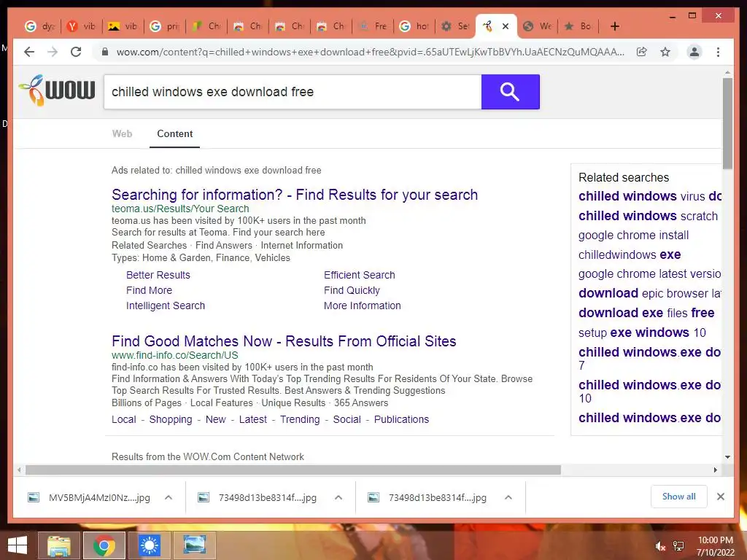This screenshot has height=560, width=747.
Task: Expand options for MV5BMjA4MzI0Nz jpg download
Action: coord(169,497)
